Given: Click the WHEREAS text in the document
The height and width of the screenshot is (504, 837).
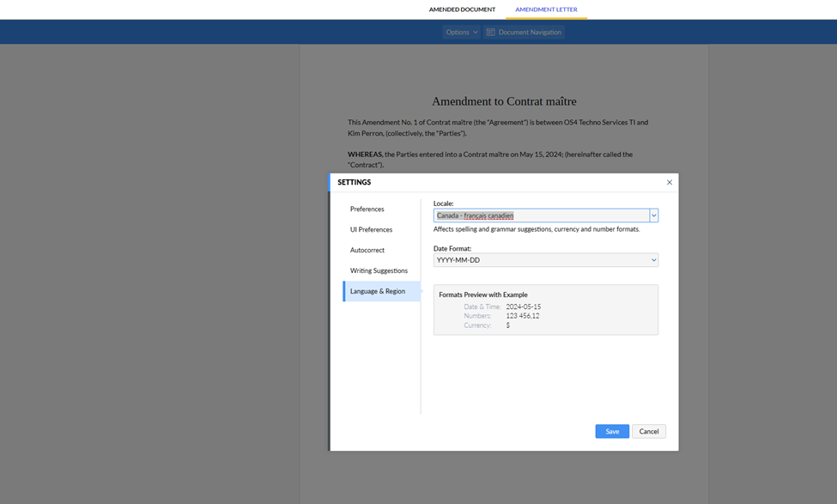Looking at the screenshot, I should point(365,155).
